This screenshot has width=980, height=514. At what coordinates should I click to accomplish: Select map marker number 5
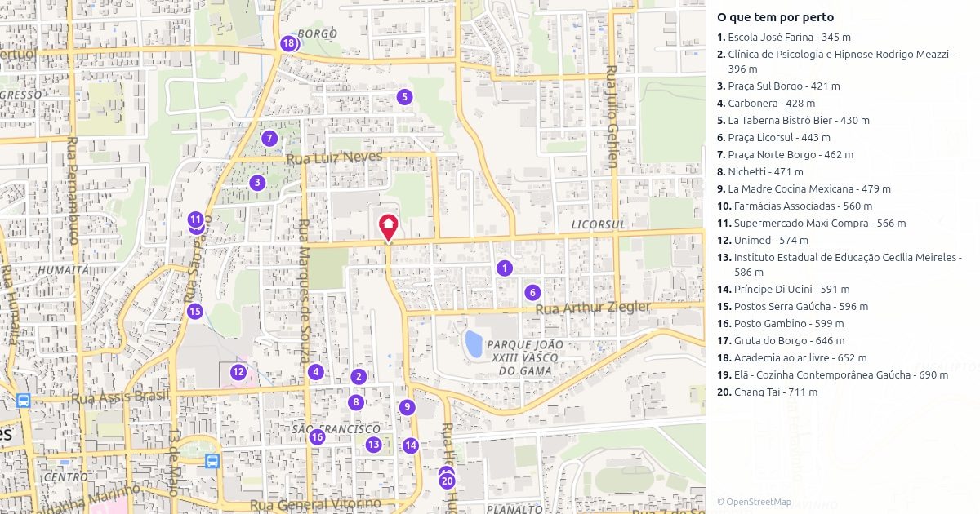pos(404,97)
